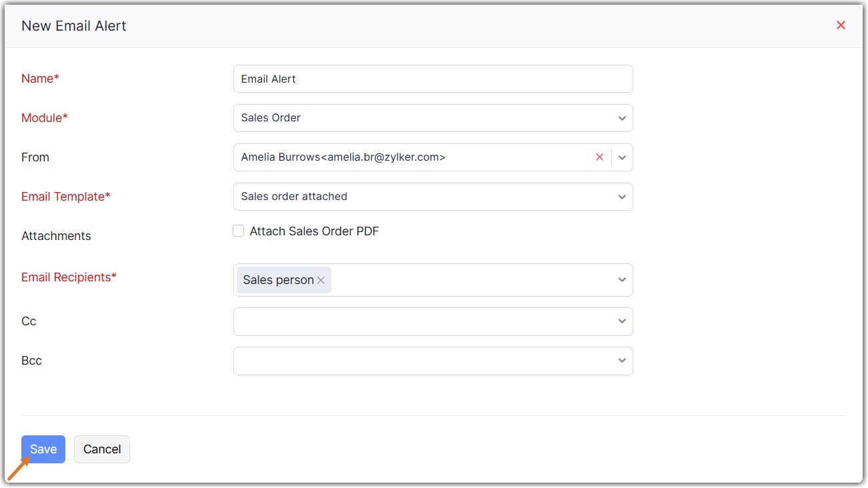
Task: Click the From field dropdown arrow
Action: tap(622, 158)
